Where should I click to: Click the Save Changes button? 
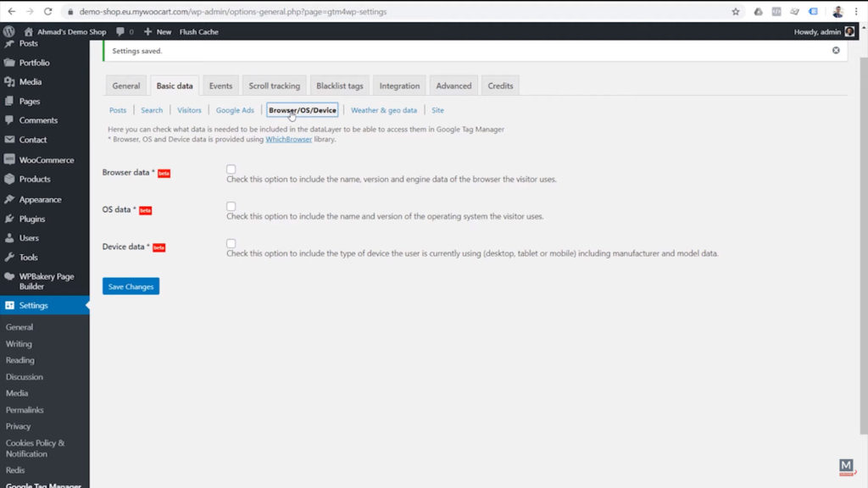(130, 286)
